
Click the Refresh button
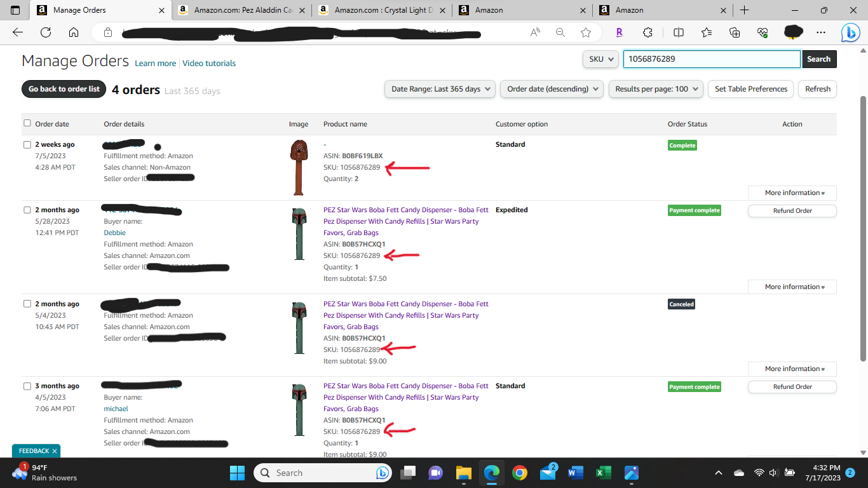pos(818,89)
